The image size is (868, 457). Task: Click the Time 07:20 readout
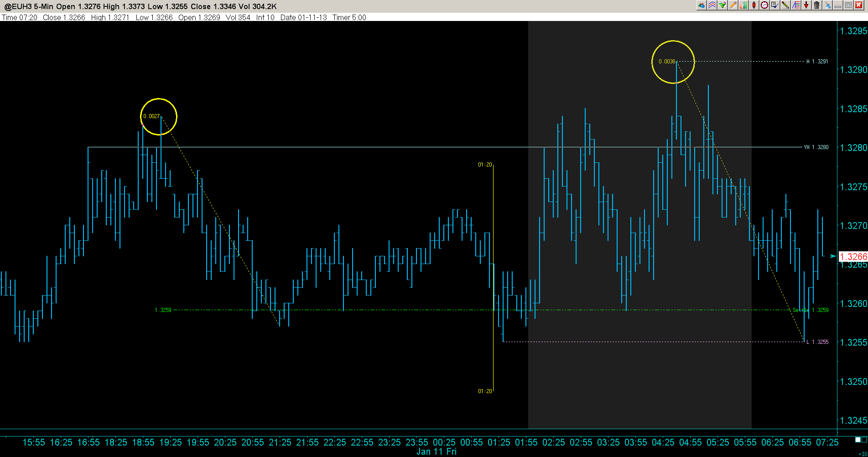pyautogui.click(x=20, y=17)
